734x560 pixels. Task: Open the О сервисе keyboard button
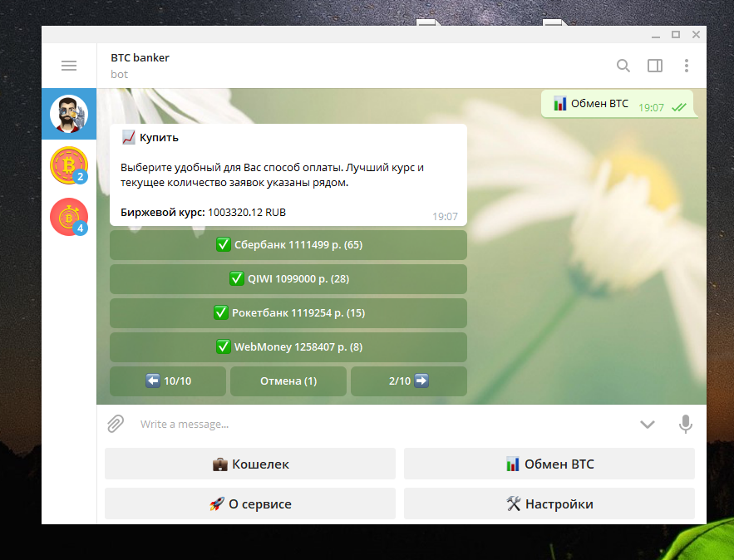pyautogui.click(x=250, y=504)
